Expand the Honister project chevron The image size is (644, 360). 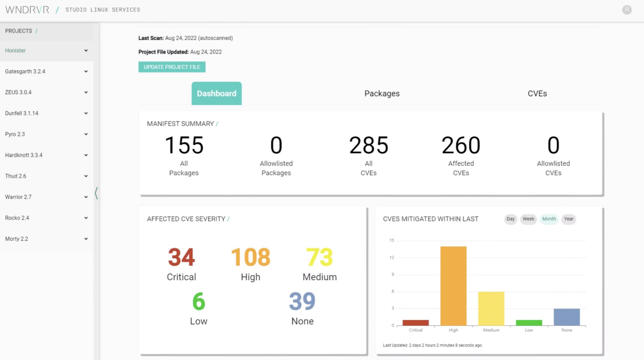coord(86,51)
